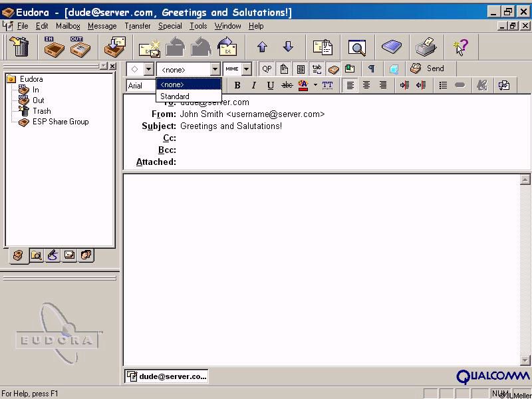Image resolution: width=532 pixels, height=399 pixels.
Task: Apply Strikethrough abc formatting
Action: [x=287, y=86]
